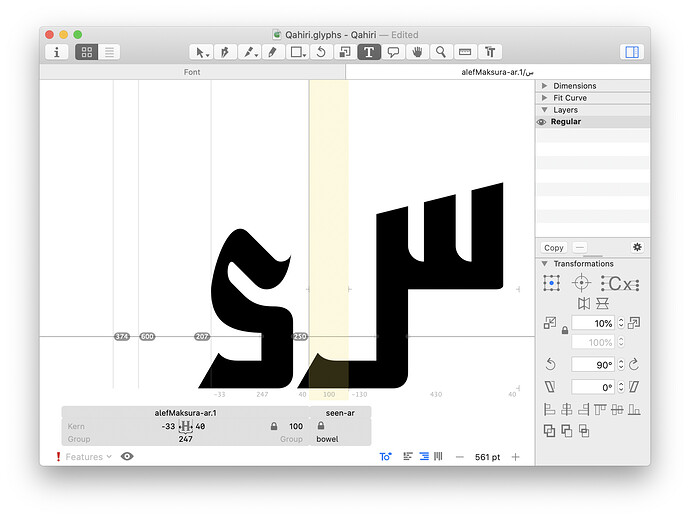
Task: Expand the Dimensions section
Action: [545, 85]
